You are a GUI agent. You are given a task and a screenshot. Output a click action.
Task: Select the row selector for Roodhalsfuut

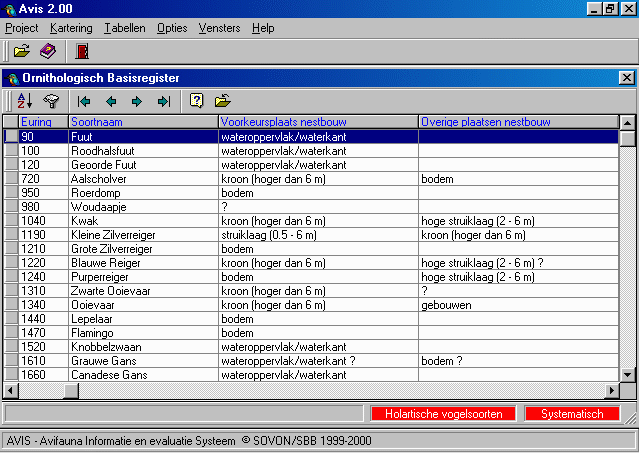(11, 151)
